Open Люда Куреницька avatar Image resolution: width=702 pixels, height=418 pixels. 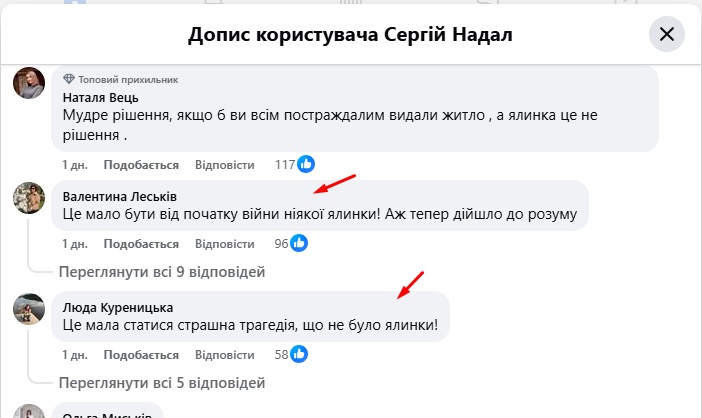(x=28, y=309)
